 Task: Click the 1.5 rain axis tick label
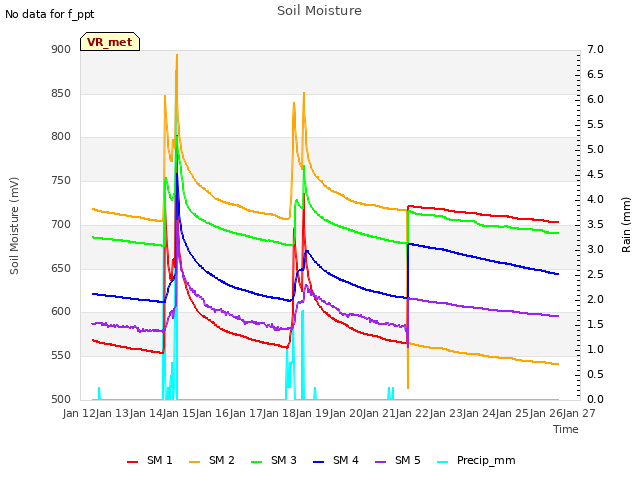[595, 324]
